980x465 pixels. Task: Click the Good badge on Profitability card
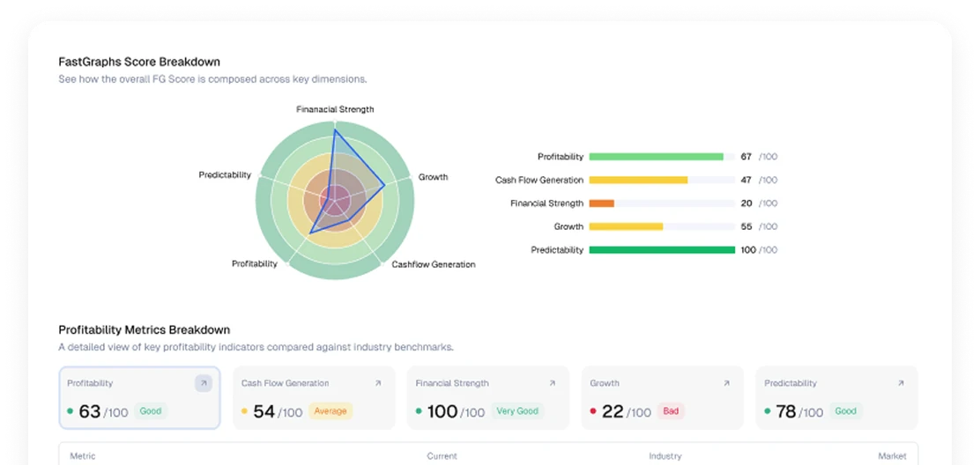click(x=151, y=411)
